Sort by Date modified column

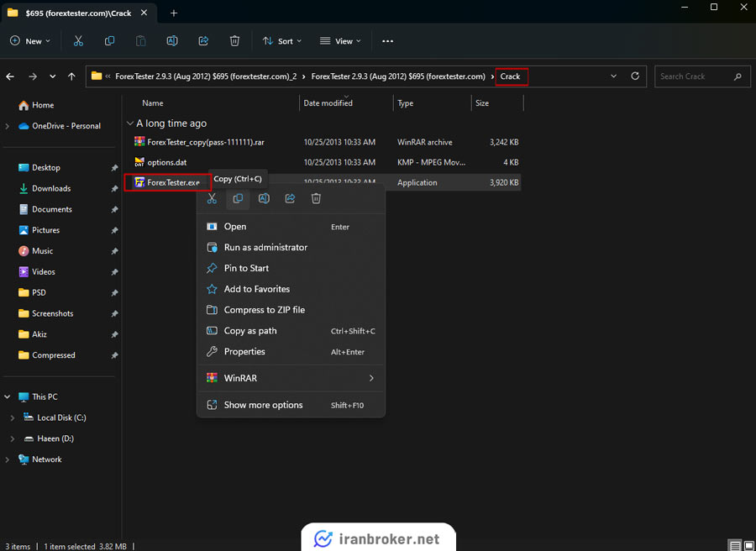point(328,103)
